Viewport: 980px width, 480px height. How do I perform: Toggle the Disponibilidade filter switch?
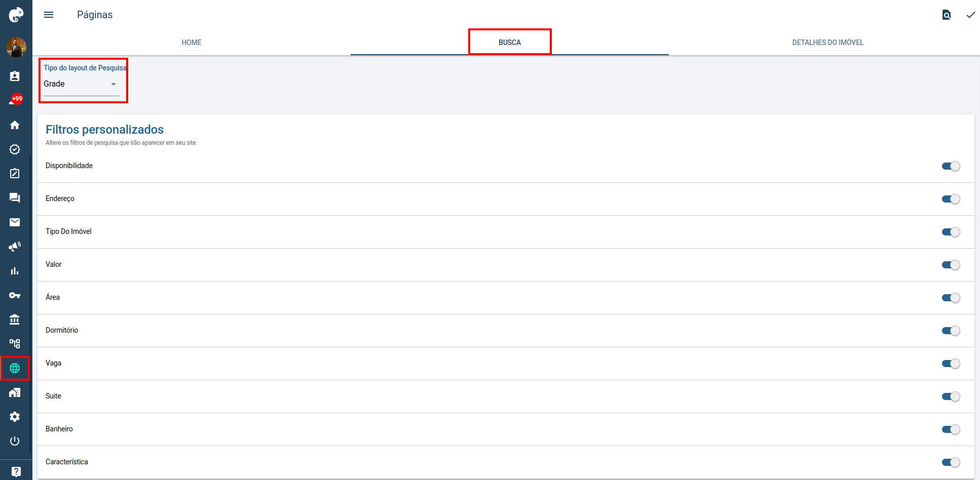click(951, 166)
